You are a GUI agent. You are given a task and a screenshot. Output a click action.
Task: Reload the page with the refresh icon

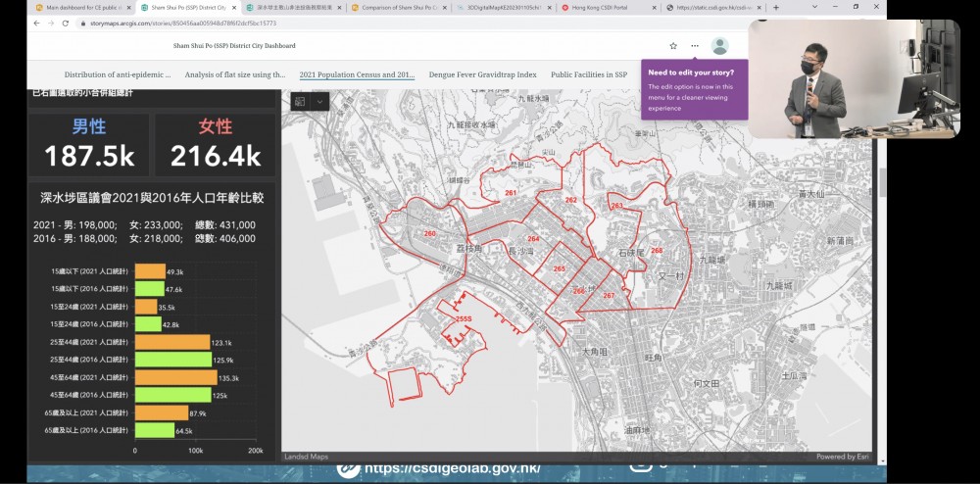tap(66, 24)
